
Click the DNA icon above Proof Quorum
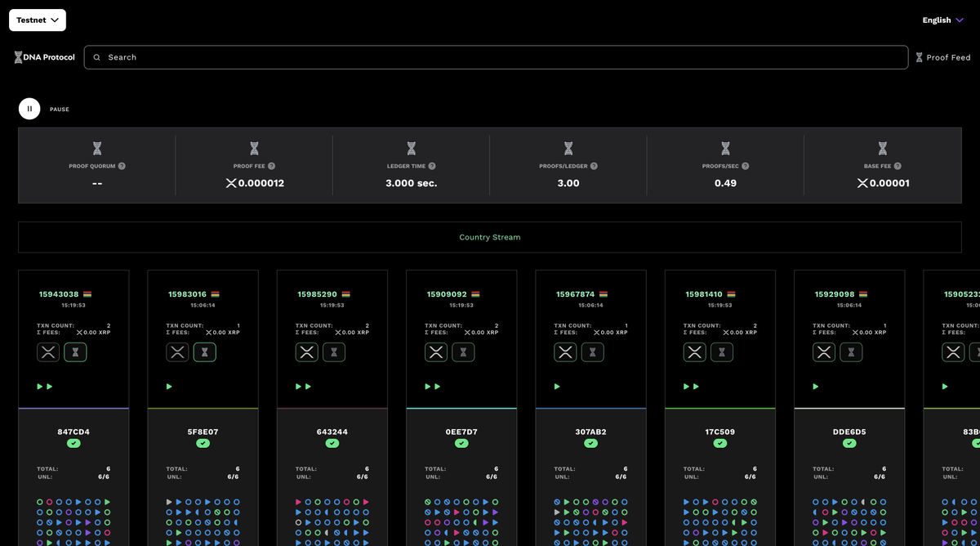click(x=97, y=149)
